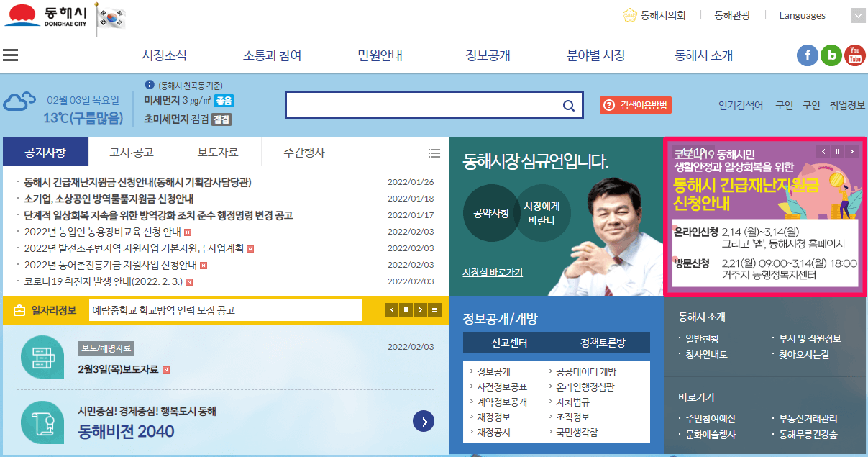Click the blue arrow beside 동해비전 2040
This screenshot has width=868, height=457.
click(x=424, y=422)
